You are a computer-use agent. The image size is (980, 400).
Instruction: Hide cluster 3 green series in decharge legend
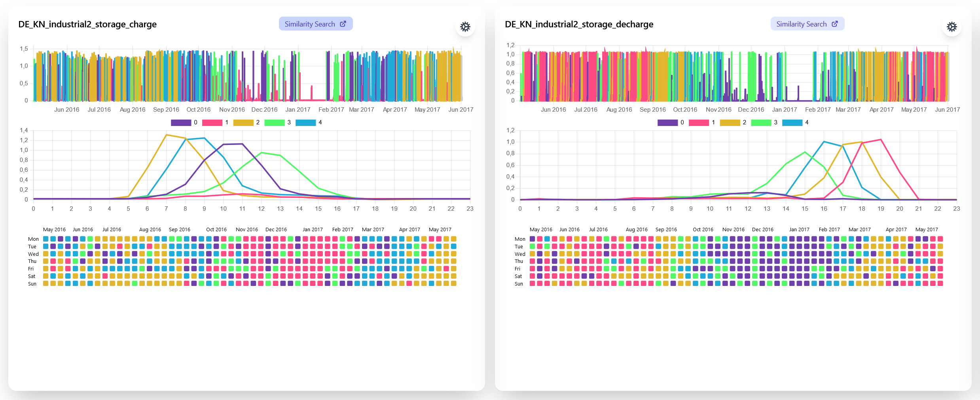pyautogui.click(x=761, y=123)
